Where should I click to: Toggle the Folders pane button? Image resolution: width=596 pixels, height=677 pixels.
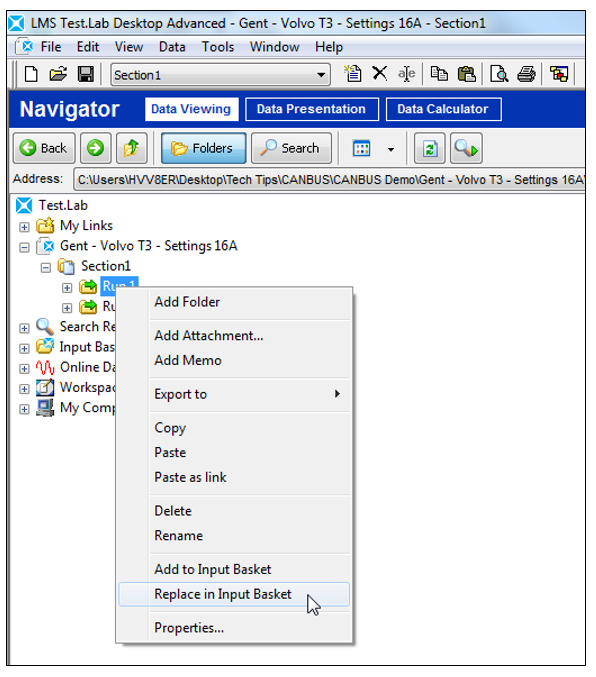tap(203, 149)
